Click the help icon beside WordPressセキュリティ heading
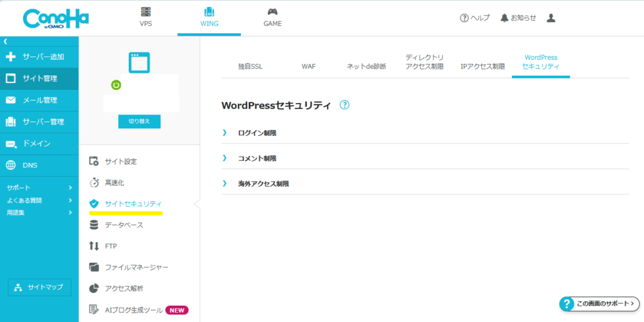This screenshot has height=322, width=644. [x=345, y=105]
